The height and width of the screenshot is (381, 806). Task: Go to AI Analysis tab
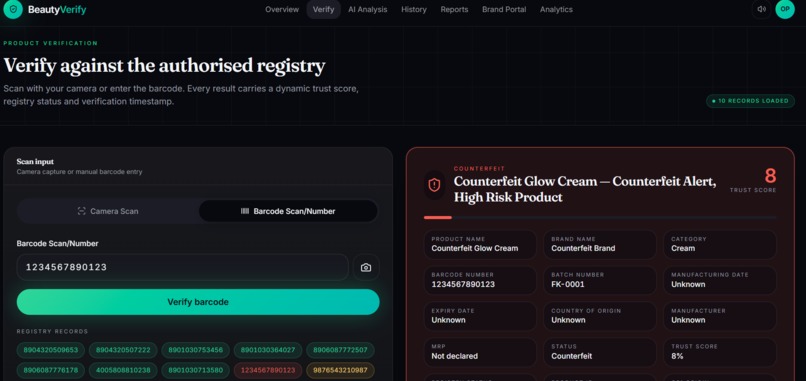368,10
